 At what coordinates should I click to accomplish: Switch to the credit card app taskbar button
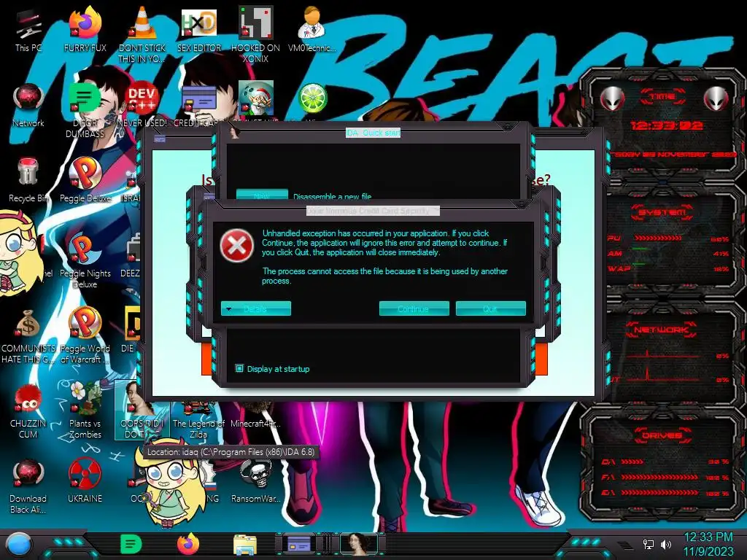[299, 544]
